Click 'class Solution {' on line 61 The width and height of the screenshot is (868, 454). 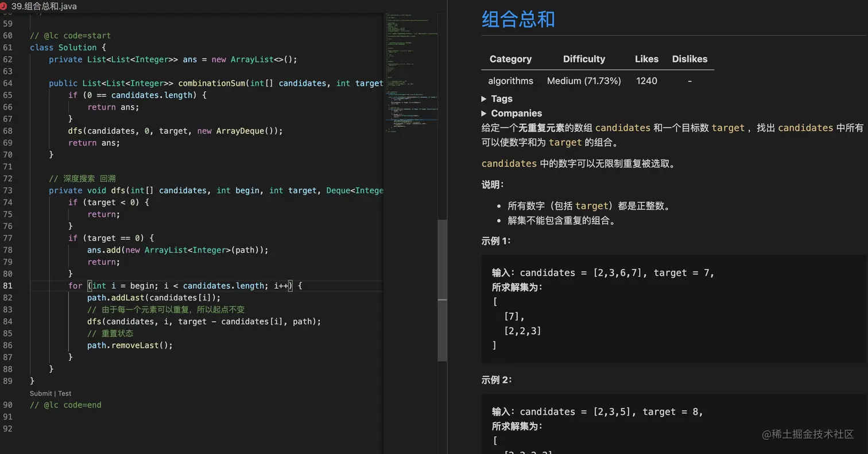pos(68,48)
